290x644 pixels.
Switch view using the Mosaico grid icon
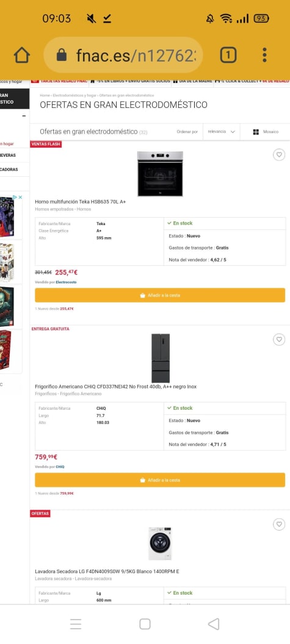(256, 132)
